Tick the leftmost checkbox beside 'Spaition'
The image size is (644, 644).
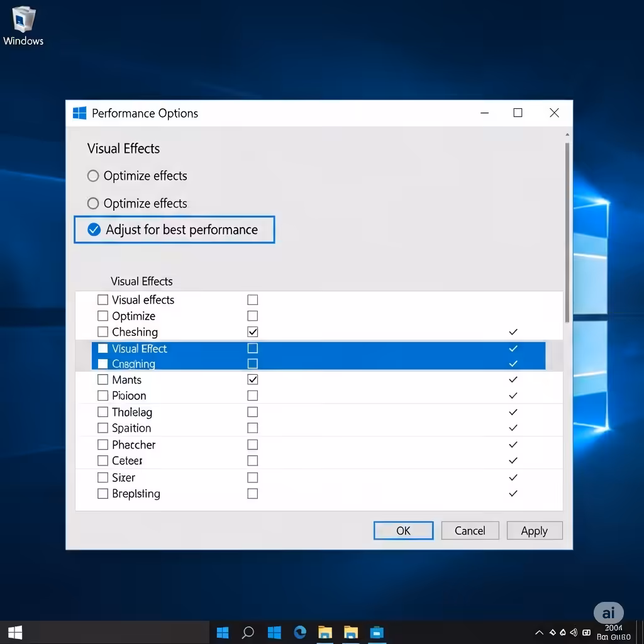pyautogui.click(x=103, y=428)
